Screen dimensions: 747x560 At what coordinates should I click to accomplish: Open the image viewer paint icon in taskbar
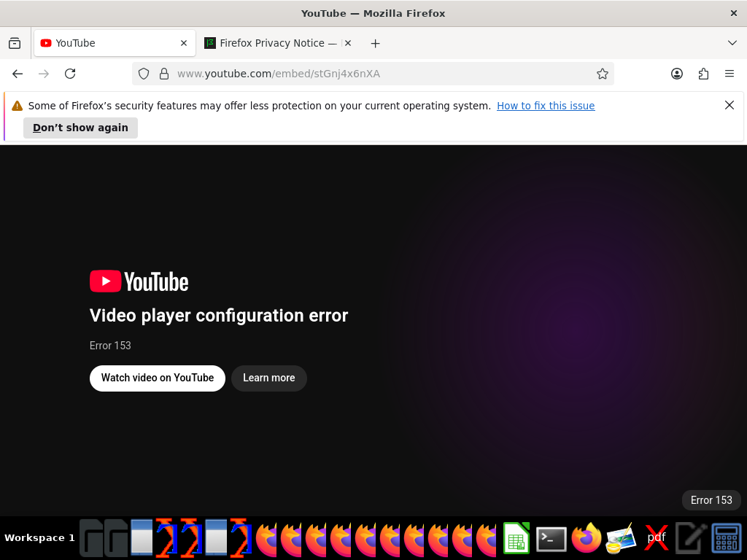tap(622, 539)
